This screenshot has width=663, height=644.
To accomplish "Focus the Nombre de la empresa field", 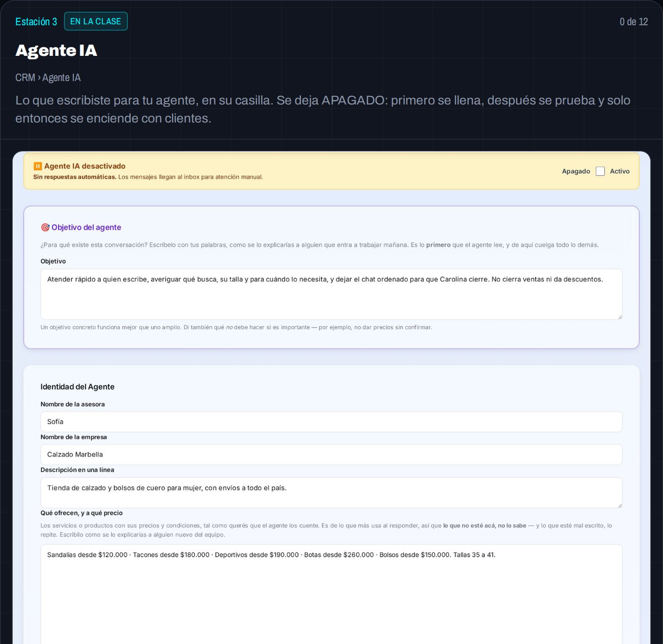I will [331, 455].
